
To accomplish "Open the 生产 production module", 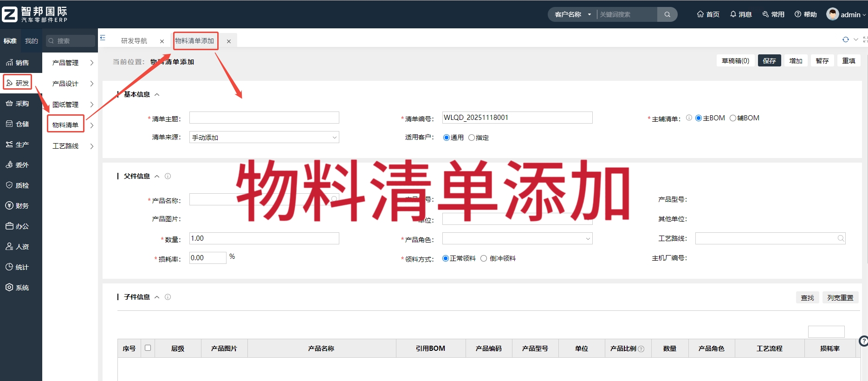I will click(x=17, y=145).
